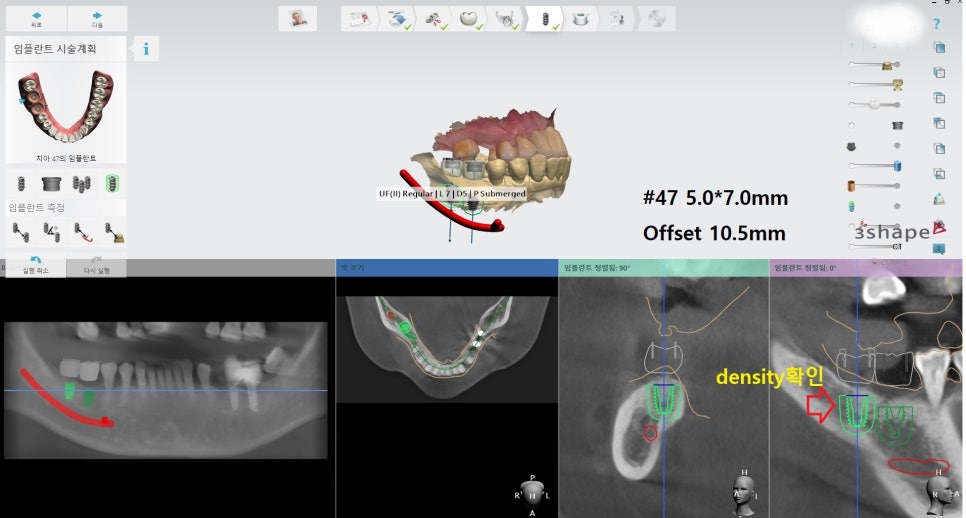Go back with the left arrow button
This screenshot has width=966, height=518.
pos(36,19)
